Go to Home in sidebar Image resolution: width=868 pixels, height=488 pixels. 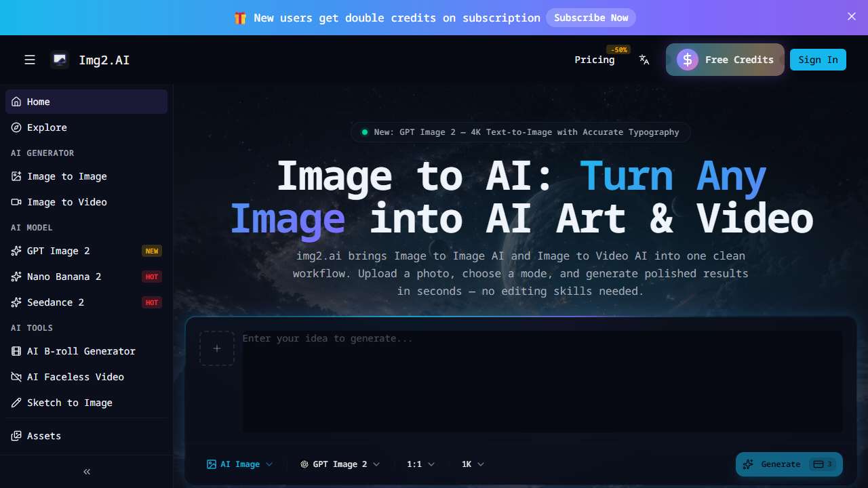click(x=86, y=102)
